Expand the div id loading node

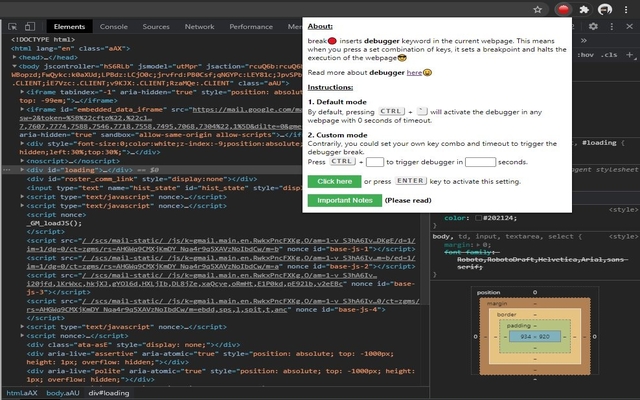(22, 169)
